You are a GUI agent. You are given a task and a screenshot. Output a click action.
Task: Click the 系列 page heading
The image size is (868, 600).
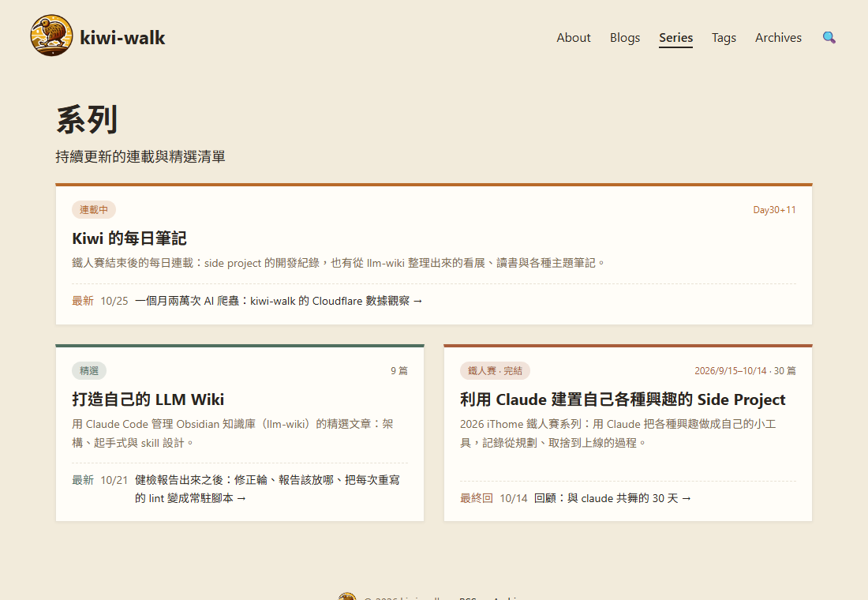coord(87,120)
